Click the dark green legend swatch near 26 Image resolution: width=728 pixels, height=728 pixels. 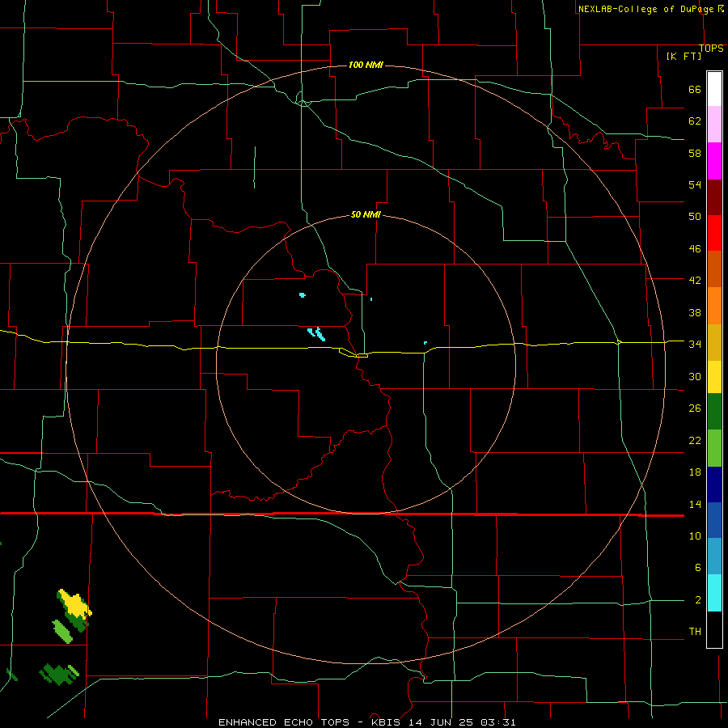714,412
